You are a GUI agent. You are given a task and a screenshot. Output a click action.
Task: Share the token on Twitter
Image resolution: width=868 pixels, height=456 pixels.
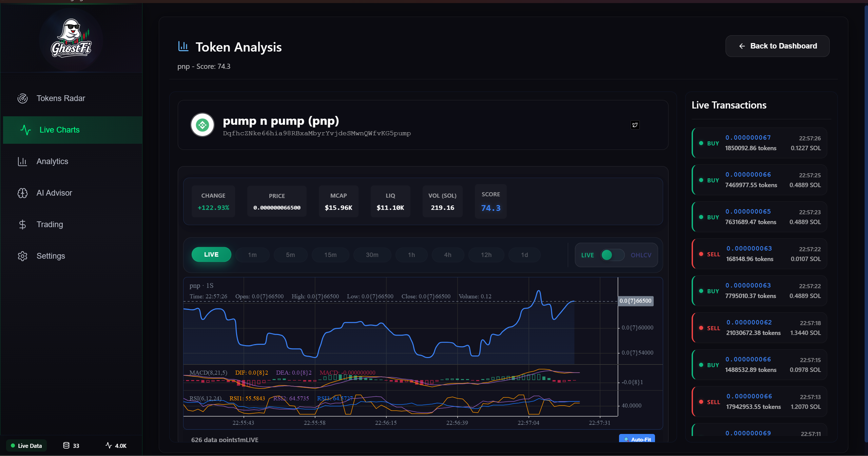(635, 125)
